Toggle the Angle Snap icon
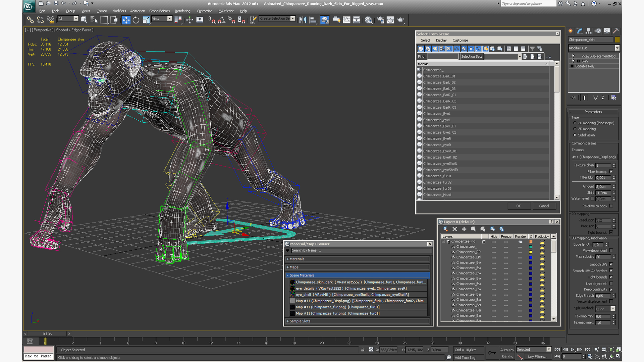Image resolution: width=644 pixels, height=362 pixels. 221,20
